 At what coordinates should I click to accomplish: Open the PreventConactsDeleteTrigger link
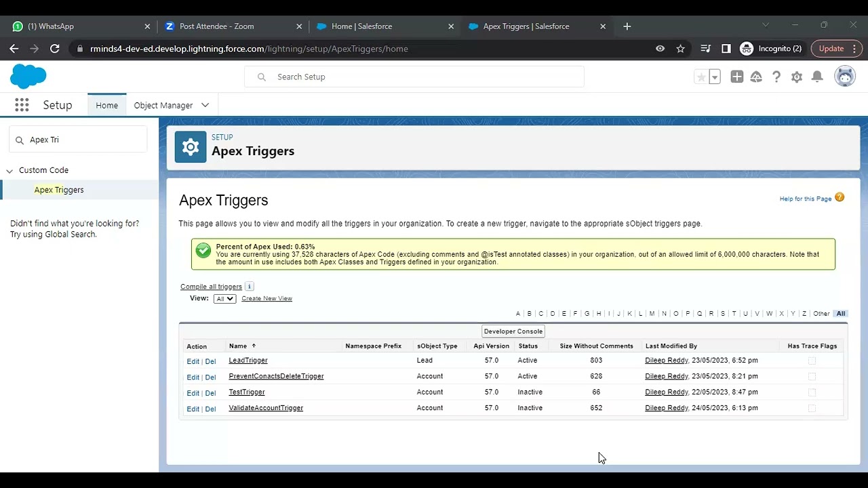click(x=276, y=376)
